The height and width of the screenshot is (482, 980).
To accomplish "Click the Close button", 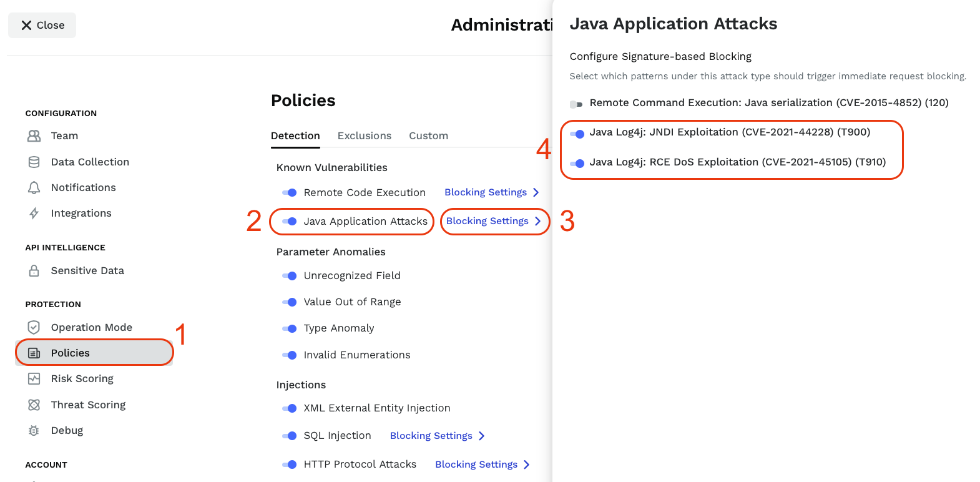I will (42, 25).
